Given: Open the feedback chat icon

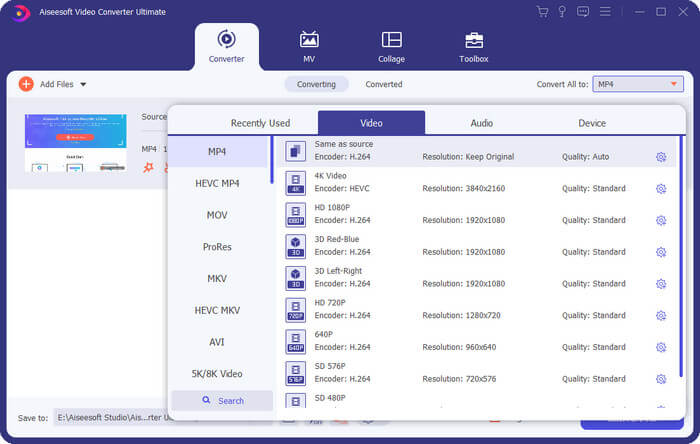Looking at the screenshot, I should [583, 12].
